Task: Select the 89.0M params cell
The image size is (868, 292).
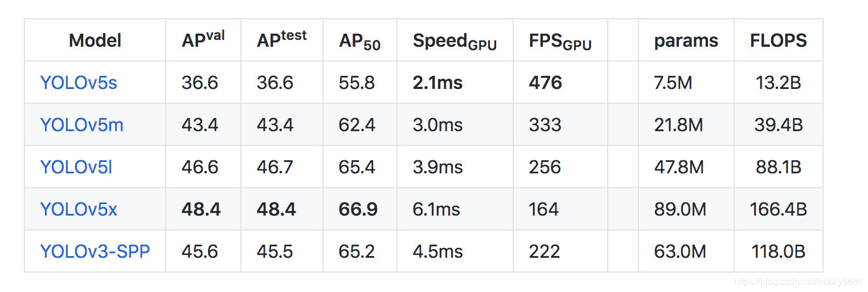Action: (x=681, y=209)
